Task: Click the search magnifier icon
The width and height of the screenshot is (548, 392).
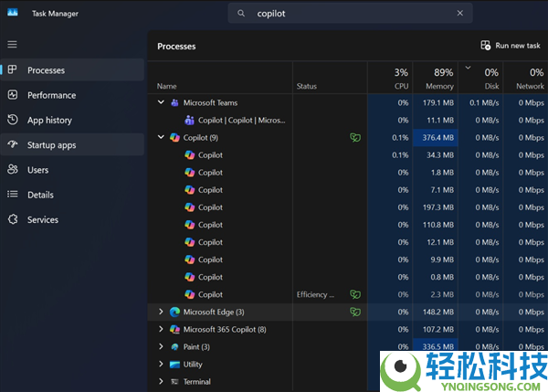Action: (x=241, y=14)
